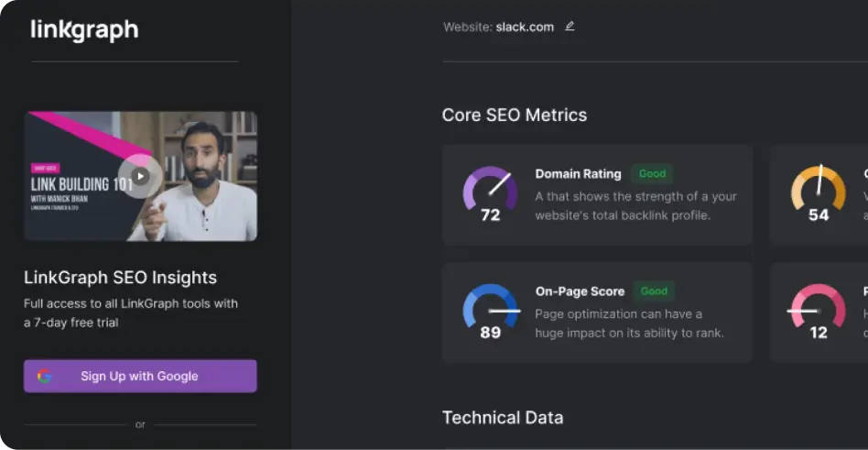Select the purple Domain Rating gauge showing 72
The image size is (868, 450).
click(x=490, y=193)
